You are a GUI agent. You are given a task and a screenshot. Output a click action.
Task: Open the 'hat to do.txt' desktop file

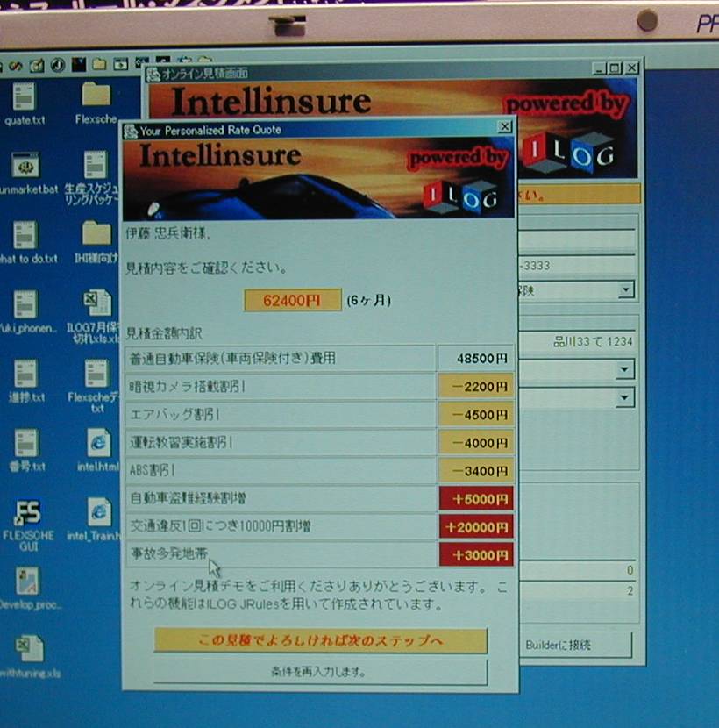pyautogui.click(x=27, y=242)
